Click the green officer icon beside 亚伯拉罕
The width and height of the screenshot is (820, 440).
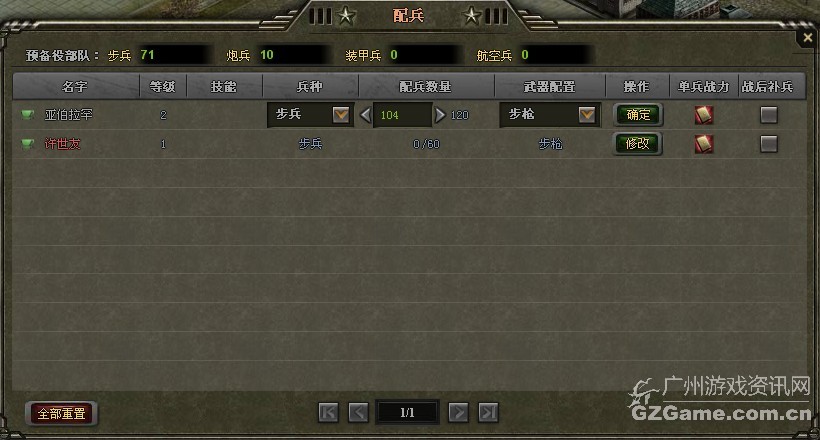pos(27,114)
